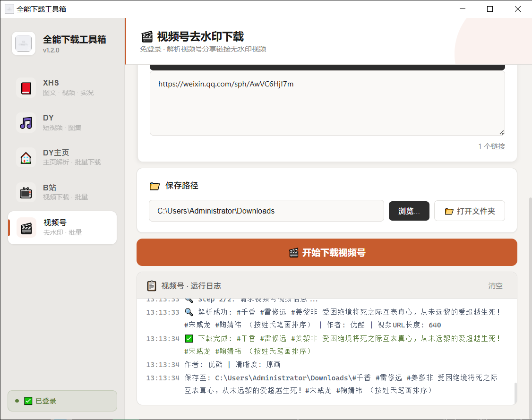Click the folder icon next to 保存路径
Image resolution: width=532 pixels, height=420 pixels.
pyautogui.click(x=154, y=186)
